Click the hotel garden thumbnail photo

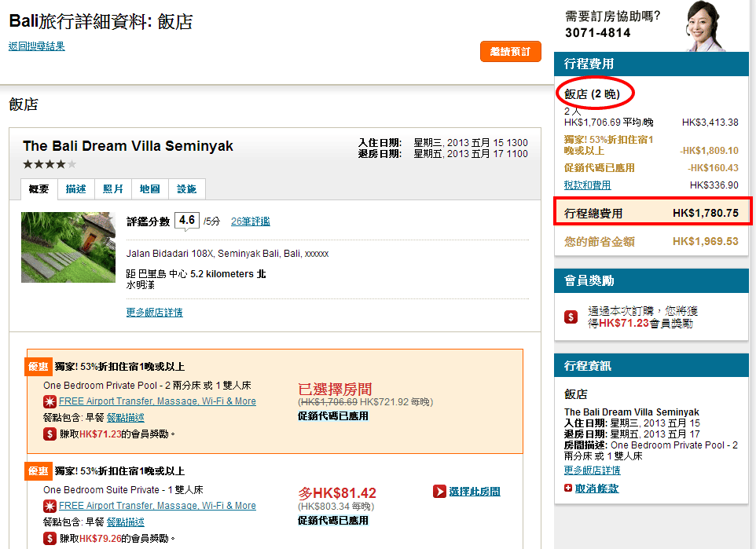(68, 247)
